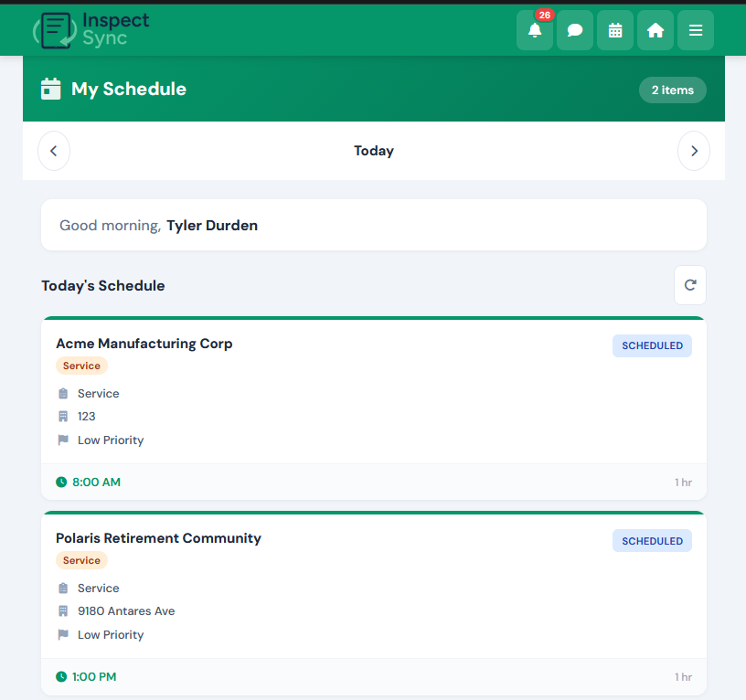Click the InspectSync logo
746x700 pixels.
point(91,29)
